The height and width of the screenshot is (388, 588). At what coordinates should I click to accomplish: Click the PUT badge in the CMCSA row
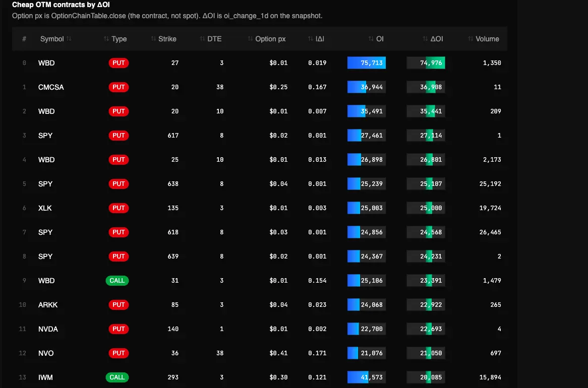(x=119, y=87)
